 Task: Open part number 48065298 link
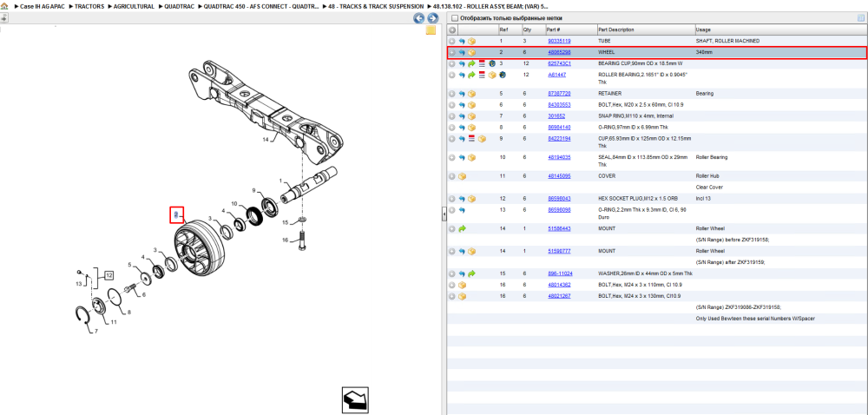[559, 52]
